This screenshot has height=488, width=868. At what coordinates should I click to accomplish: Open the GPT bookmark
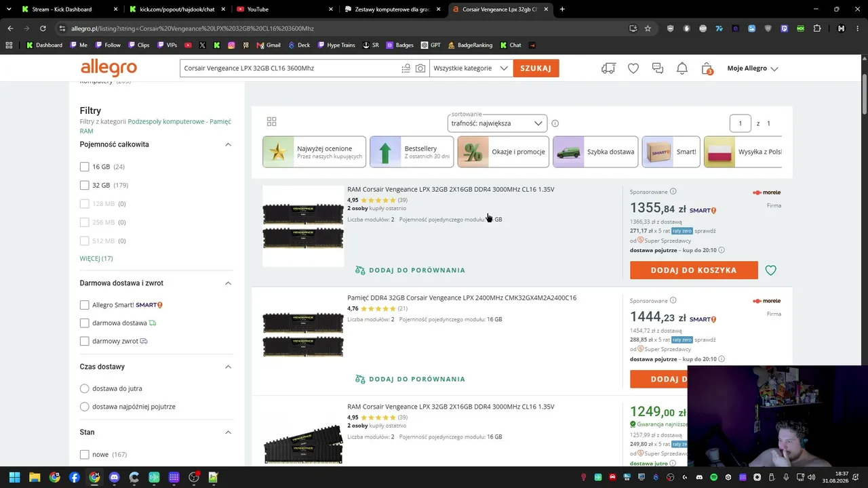click(x=431, y=45)
